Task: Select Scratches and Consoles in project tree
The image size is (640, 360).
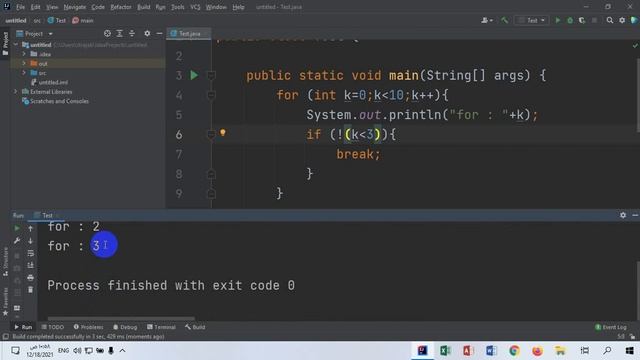Action: [x=56, y=101]
